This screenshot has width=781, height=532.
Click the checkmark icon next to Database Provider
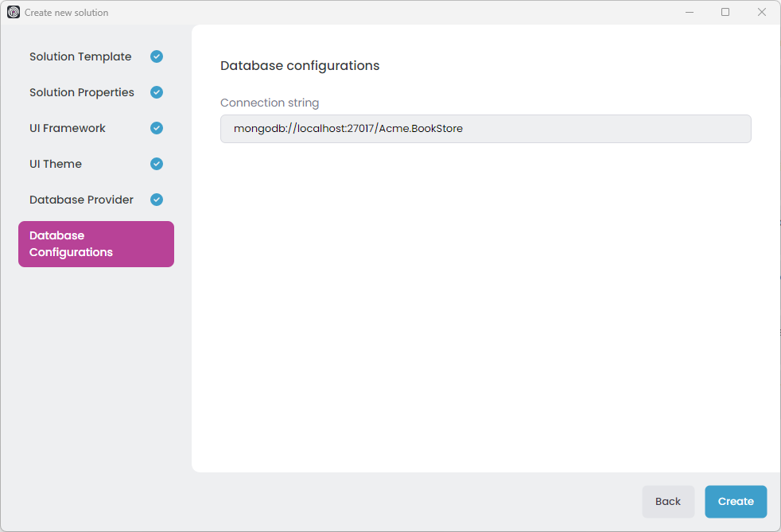tap(156, 200)
